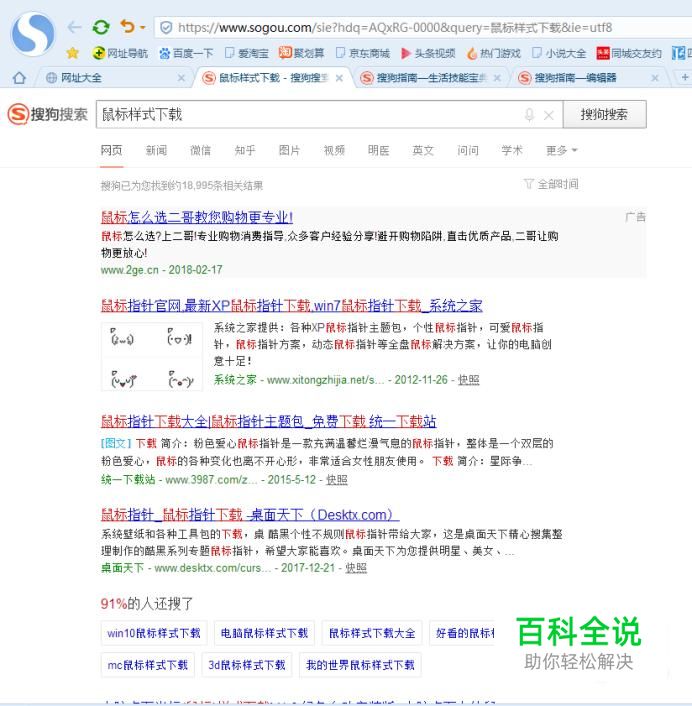
Task: Open 网址导航 bookmark
Action: click(120, 53)
